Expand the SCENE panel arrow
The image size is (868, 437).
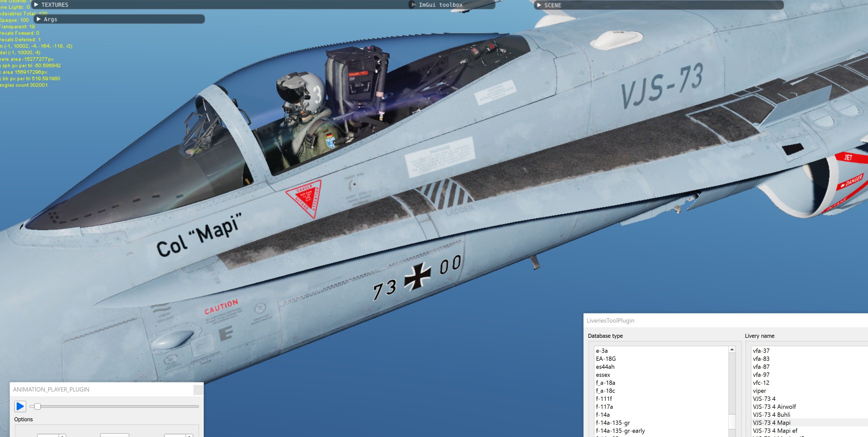point(539,5)
